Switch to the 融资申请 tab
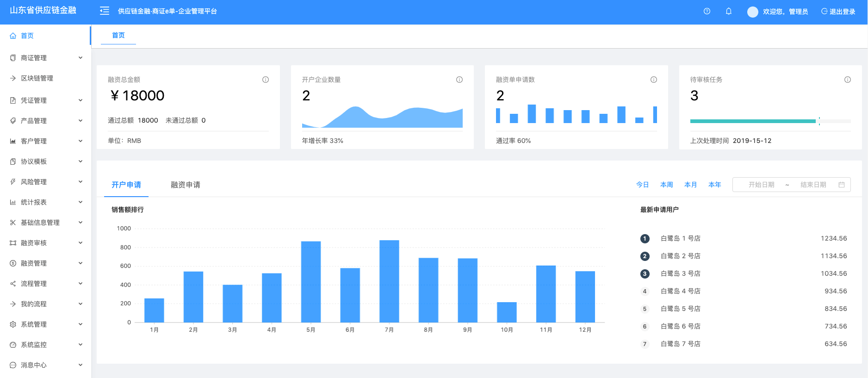 click(185, 185)
